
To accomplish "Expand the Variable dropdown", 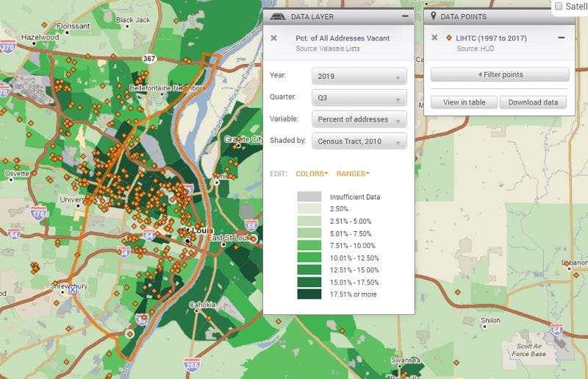I will click(x=359, y=120).
